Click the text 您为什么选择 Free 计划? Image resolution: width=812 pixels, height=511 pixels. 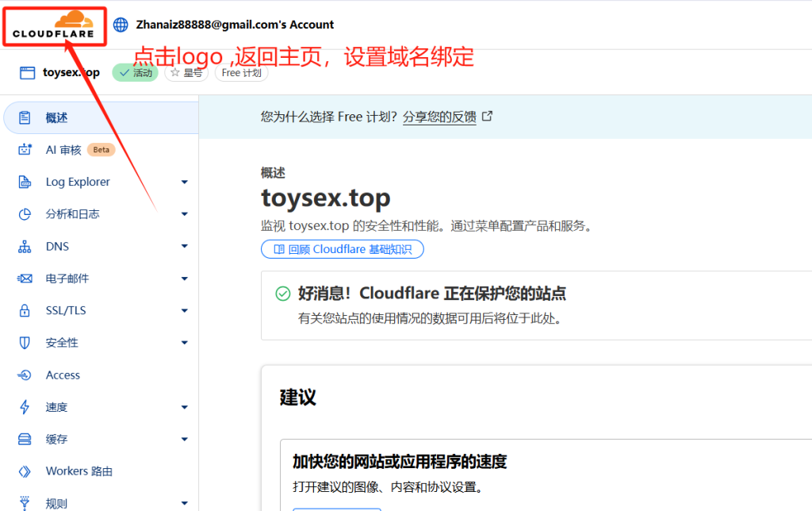pos(329,117)
